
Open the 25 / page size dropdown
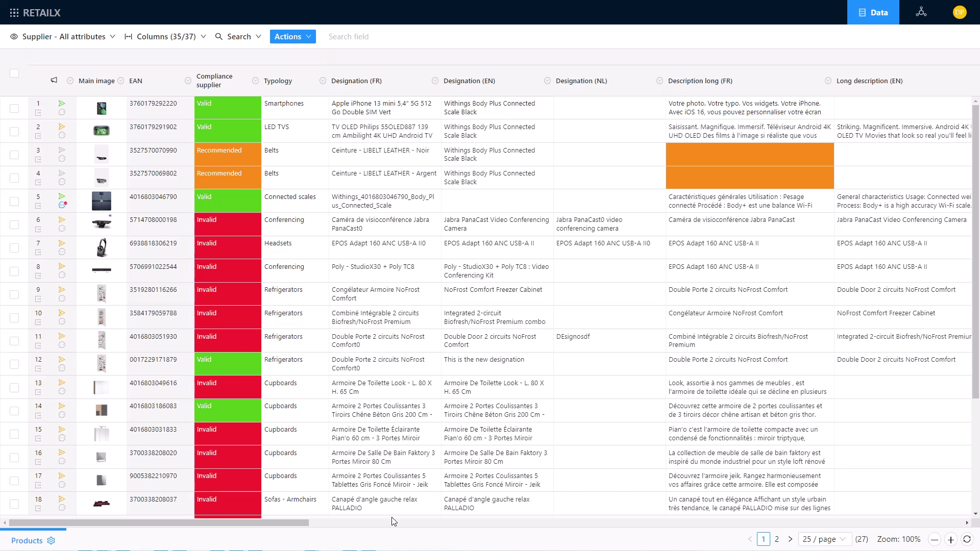click(824, 539)
